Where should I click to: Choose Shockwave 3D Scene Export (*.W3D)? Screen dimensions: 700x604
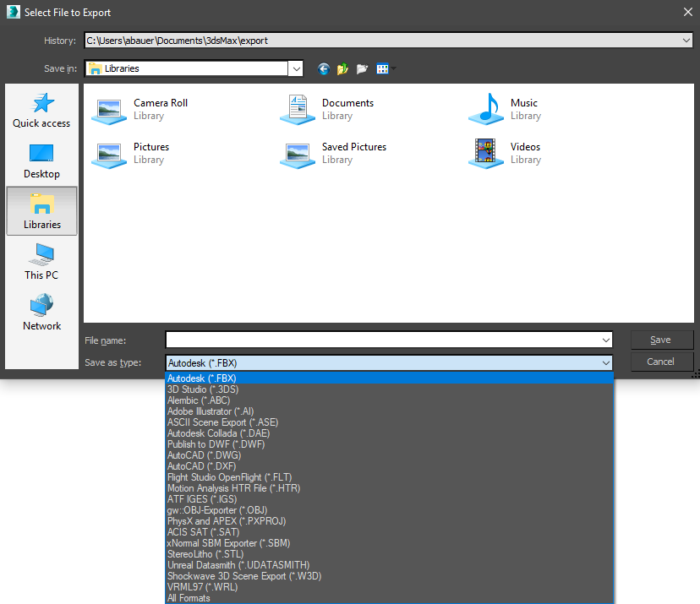pos(389,576)
